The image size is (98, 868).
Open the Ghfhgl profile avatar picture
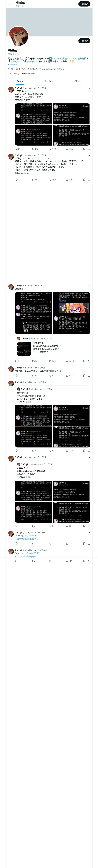click(18, 36)
